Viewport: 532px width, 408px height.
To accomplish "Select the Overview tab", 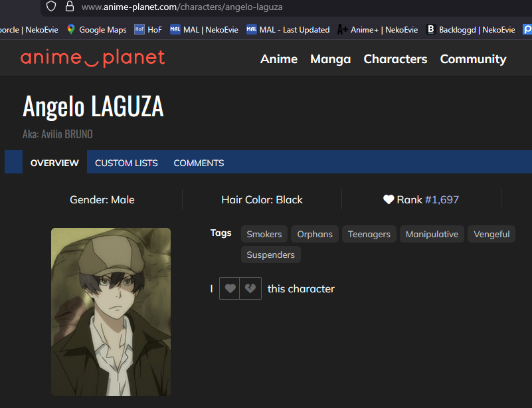I will [x=54, y=163].
